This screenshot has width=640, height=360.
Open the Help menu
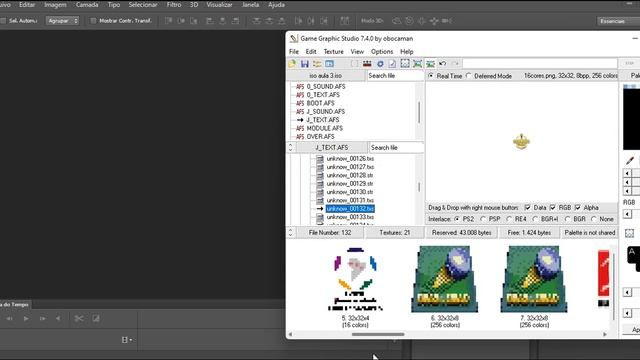tap(407, 52)
